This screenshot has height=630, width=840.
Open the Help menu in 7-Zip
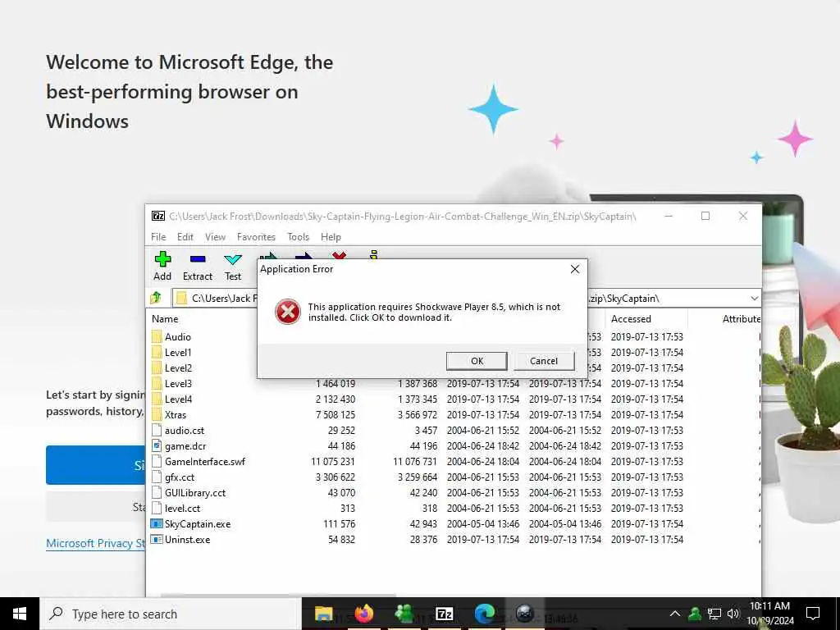click(331, 237)
